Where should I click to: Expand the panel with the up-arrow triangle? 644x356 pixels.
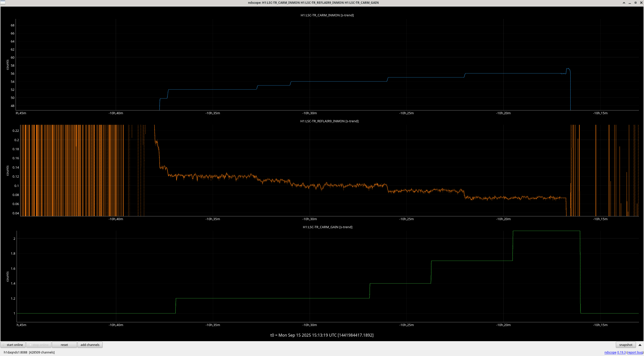[x=640, y=345]
